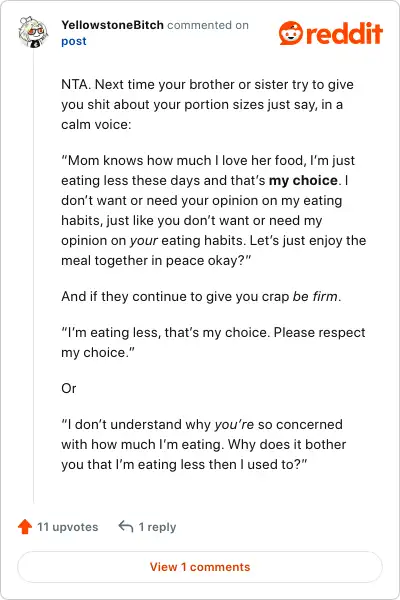
Task: Click the italic word "your" in the comment
Action: (144, 241)
